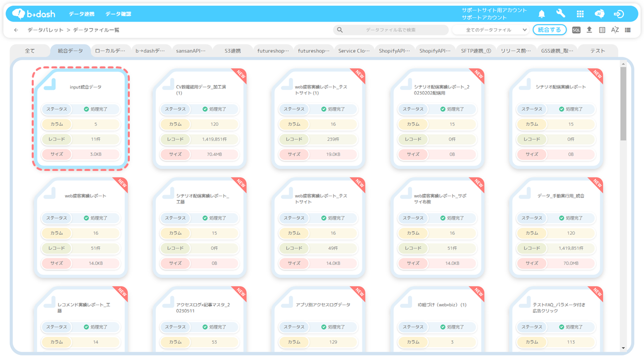The height and width of the screenshot is (362, 644).
Task: Switch to the sansanAPI… tab
Action: pos(192,51)
